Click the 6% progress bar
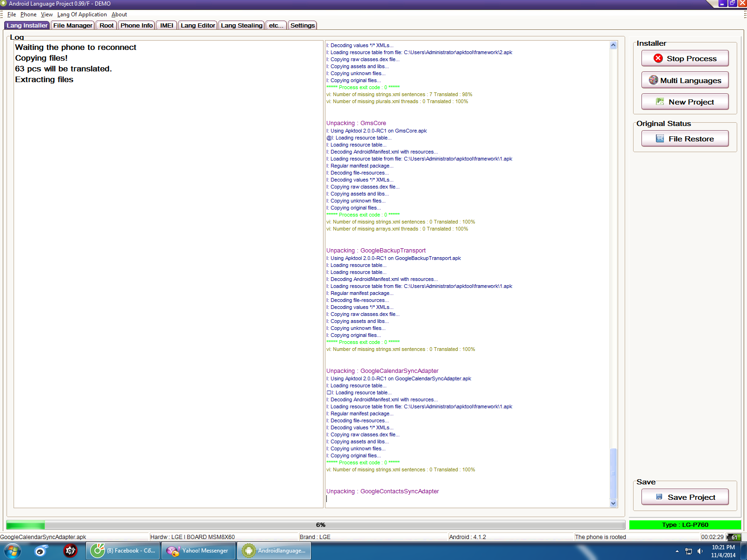This screenshot has width=747, height=560. (x=316, y=525)
